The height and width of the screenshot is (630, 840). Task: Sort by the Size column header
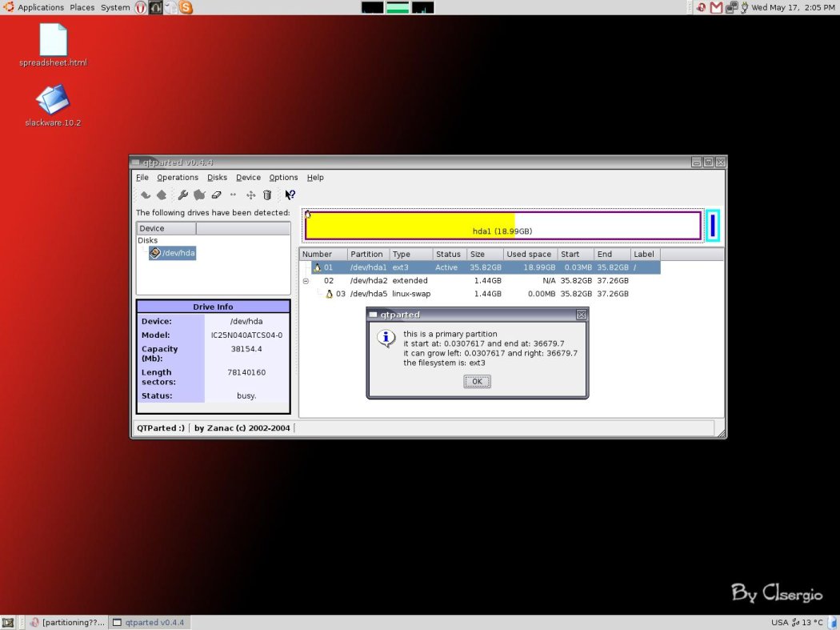coord(485,254)
